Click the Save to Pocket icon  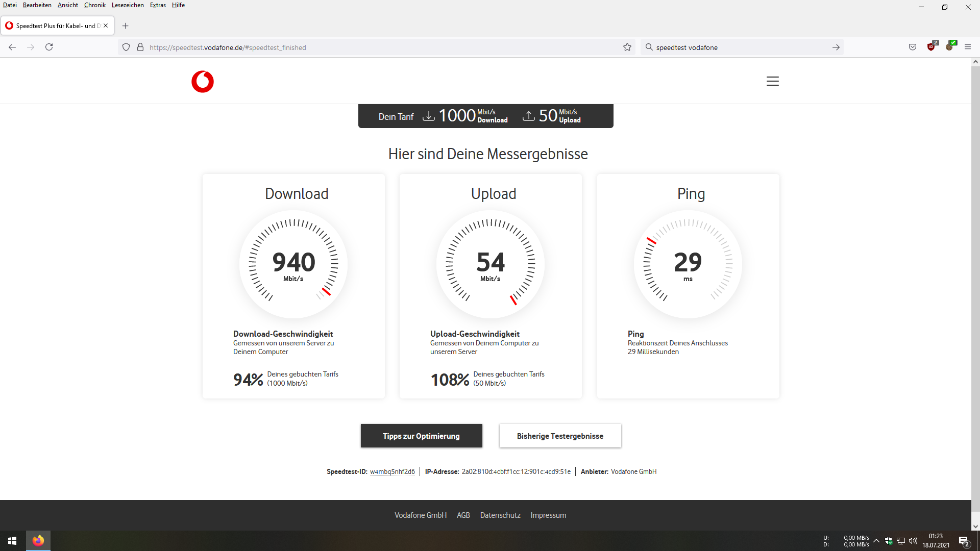[x=913, y=47]
